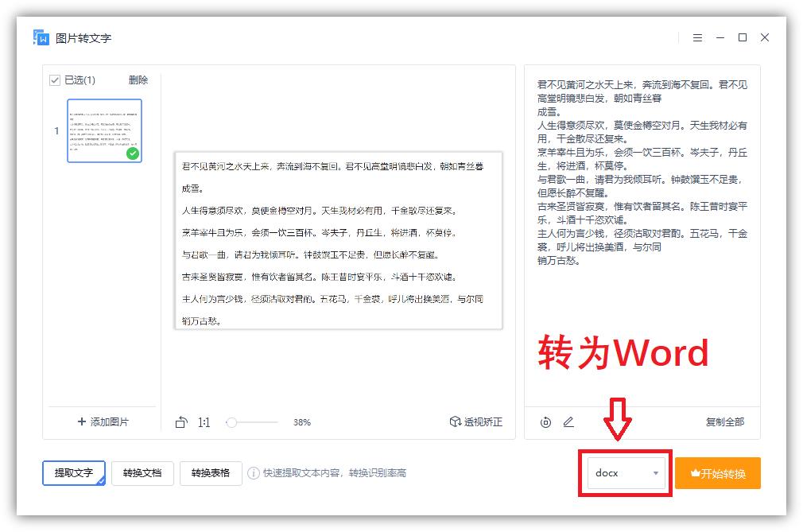Open the hamburger menu at top right
803x532 pixels.
click(x=697, y=37)
